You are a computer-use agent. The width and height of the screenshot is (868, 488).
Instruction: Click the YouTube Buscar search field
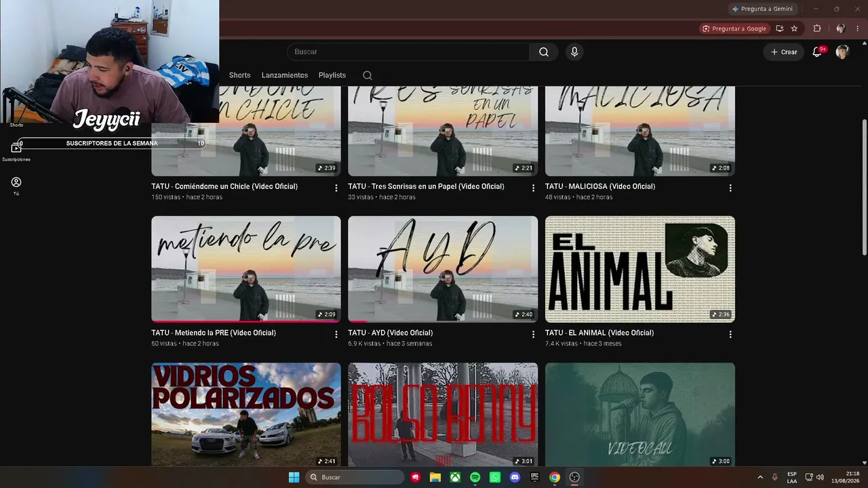pos(408,52)
